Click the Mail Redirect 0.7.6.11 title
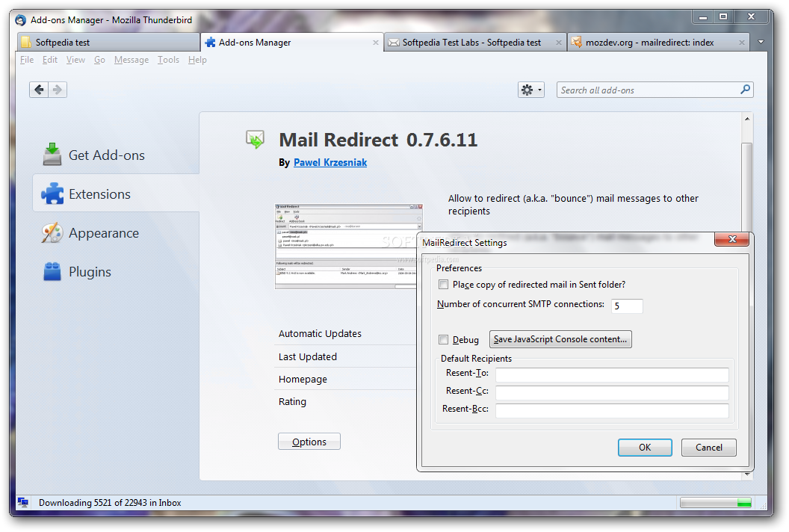The height and width of the screenshot is (532, 789). (378, 140)
